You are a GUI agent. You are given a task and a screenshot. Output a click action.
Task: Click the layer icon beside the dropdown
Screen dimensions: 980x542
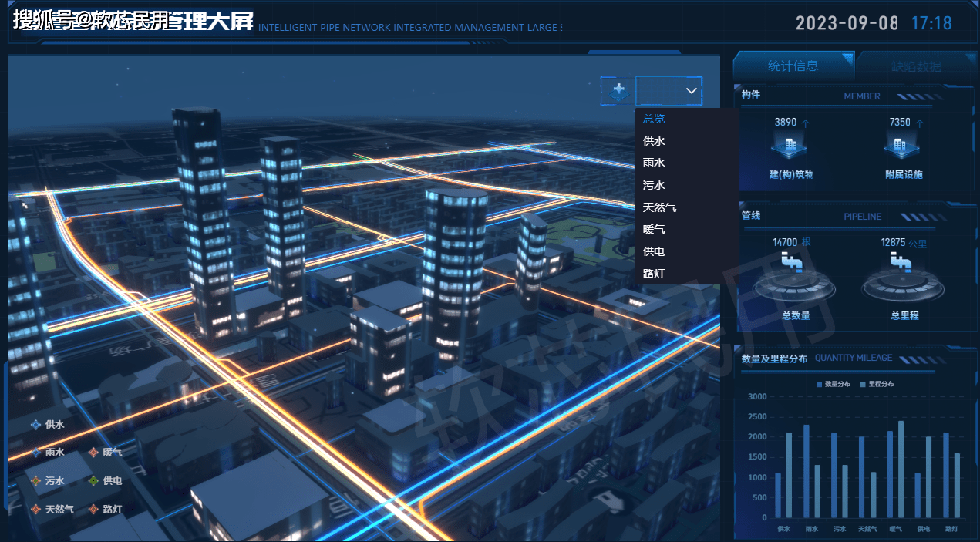pyautogui.click(x=617, y=91)
